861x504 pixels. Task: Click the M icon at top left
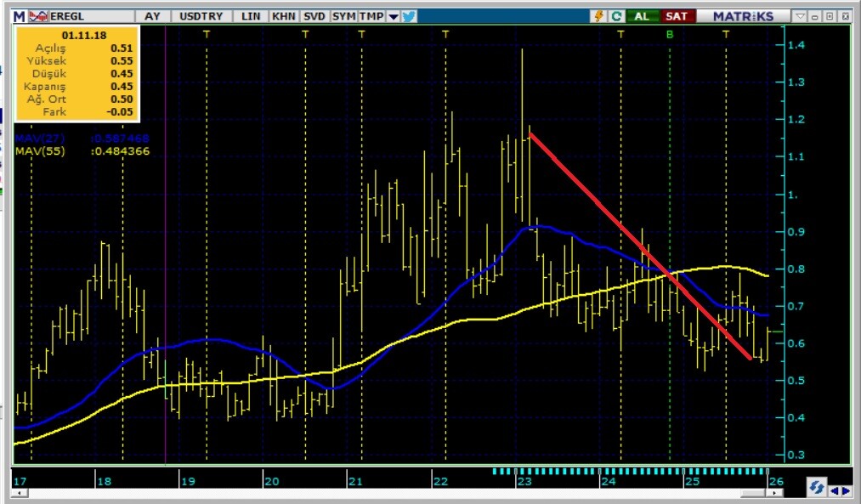tap(19, 16)
